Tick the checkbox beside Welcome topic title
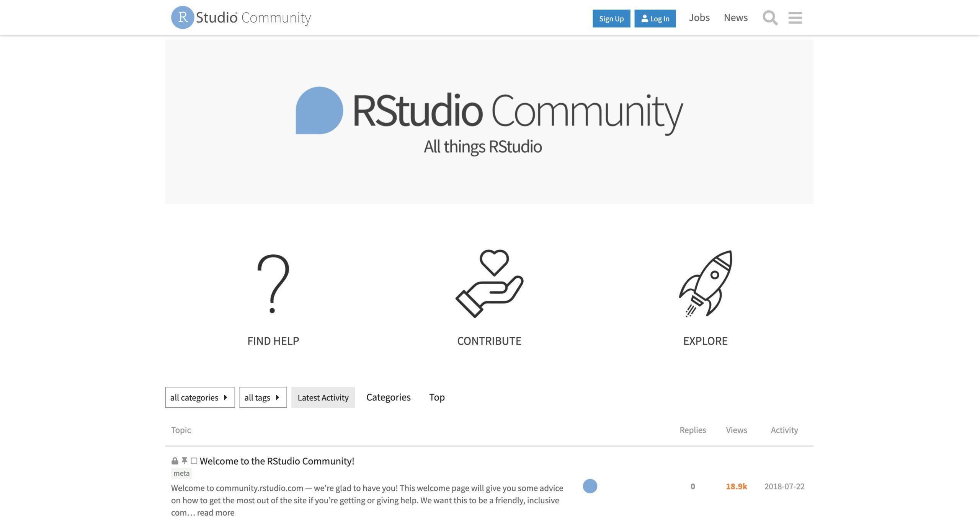 194,461
